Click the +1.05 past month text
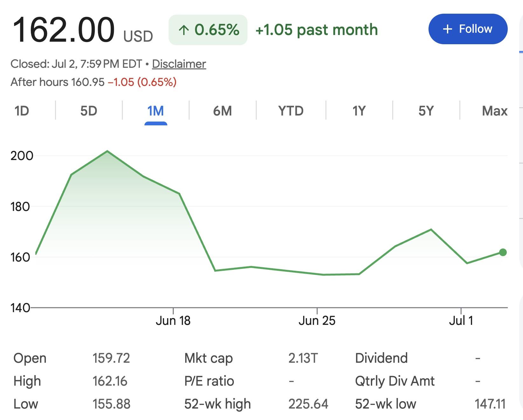Screen dimensions: 523x420 317,30
